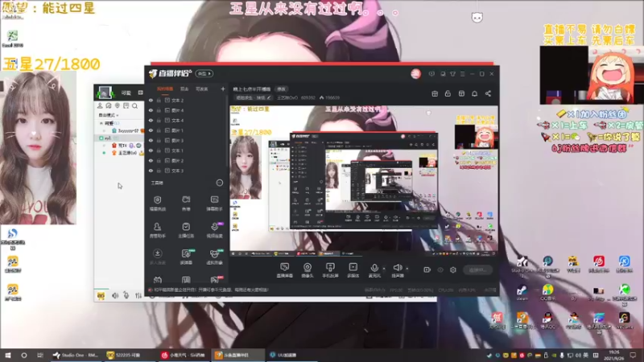Viewport: 644px width, 362px height.
Task: Open the 主播任务 tool
Action: pyautogui.click(x=186, y=230)
